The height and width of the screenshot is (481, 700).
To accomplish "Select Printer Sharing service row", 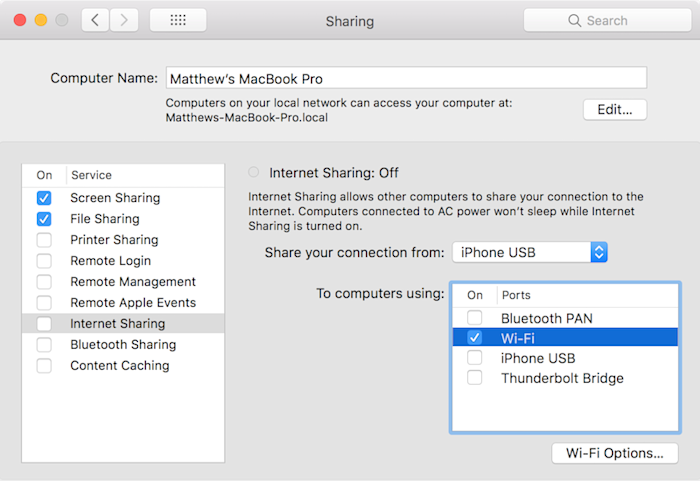I will 123,240.
